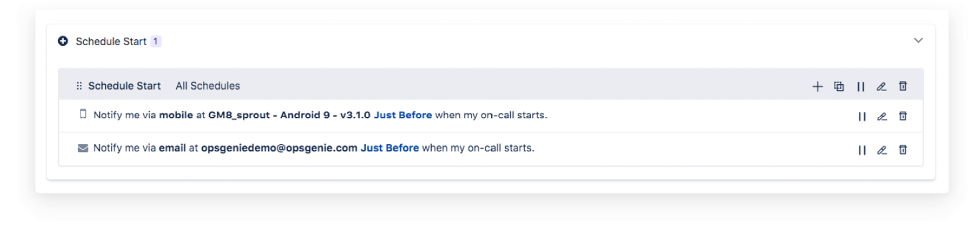Image resolution: width=980 pixels, height=235 pixels.
Task: Click the mobile phone icon in first step
Action: 83,114
